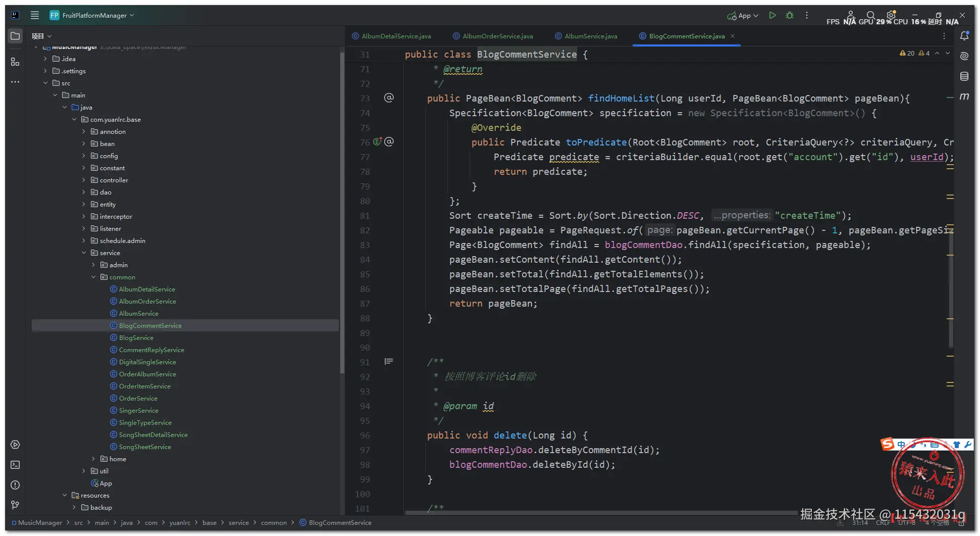980x536 pixels.
Task: Open the Structure tool window
Action: 15,62
